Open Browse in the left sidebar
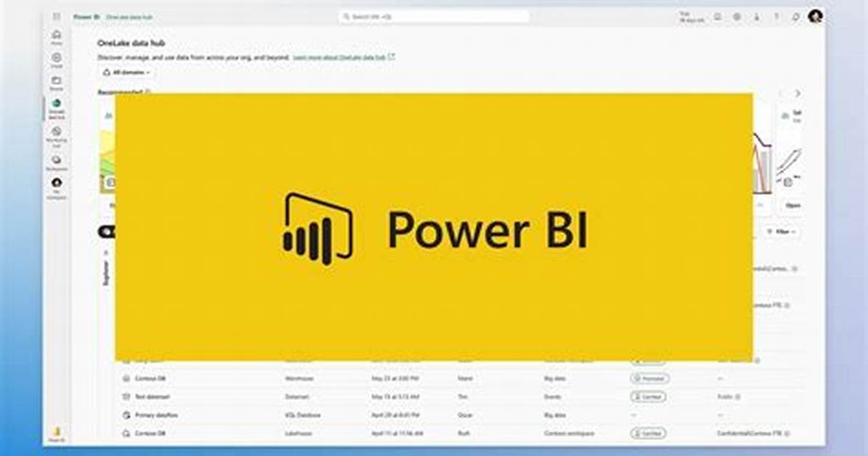The width and height of the screenshot is (868, 456). pyautogui.click(x=57, y=83)
